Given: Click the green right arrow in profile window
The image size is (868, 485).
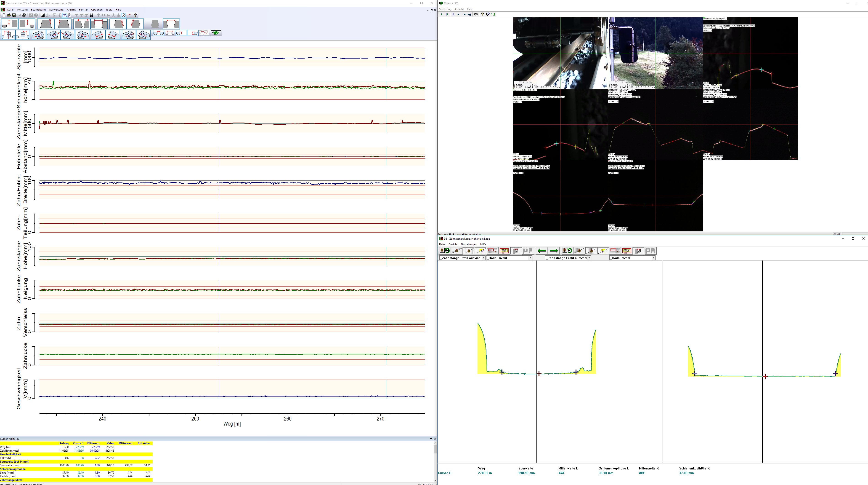Looking at the screenshot, I should [x=554, y=251].
